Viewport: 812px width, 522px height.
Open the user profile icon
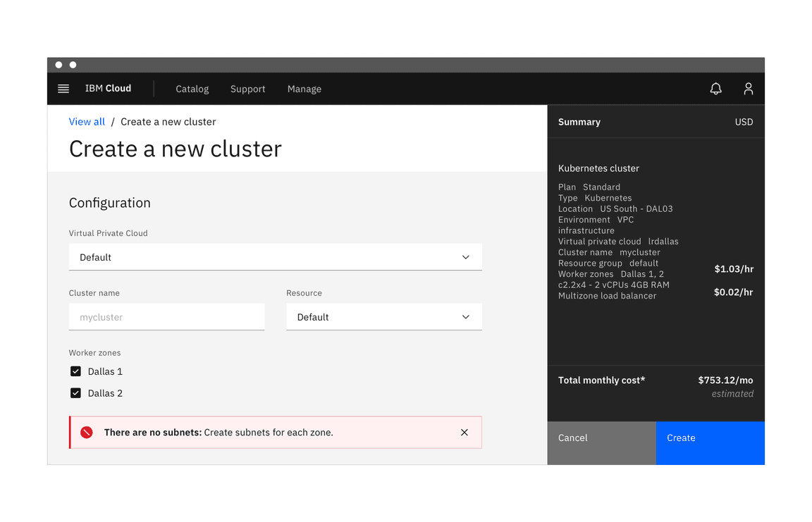[x=748, y=89]
